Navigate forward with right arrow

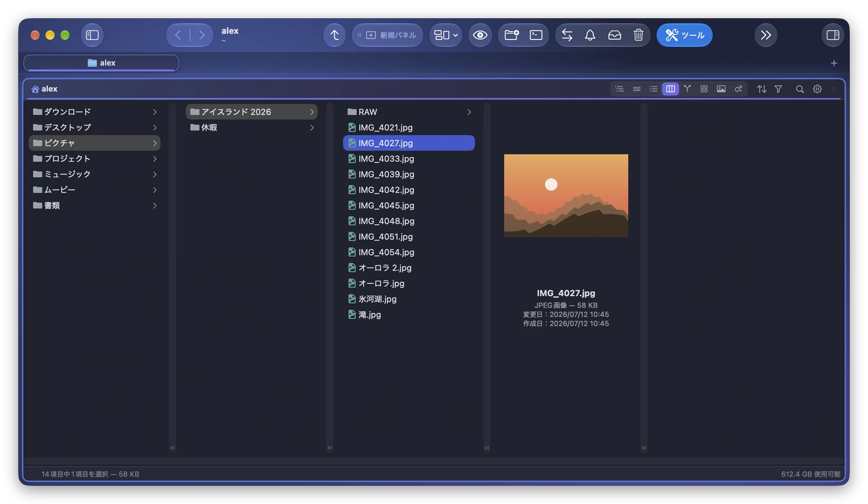(202, 35)
